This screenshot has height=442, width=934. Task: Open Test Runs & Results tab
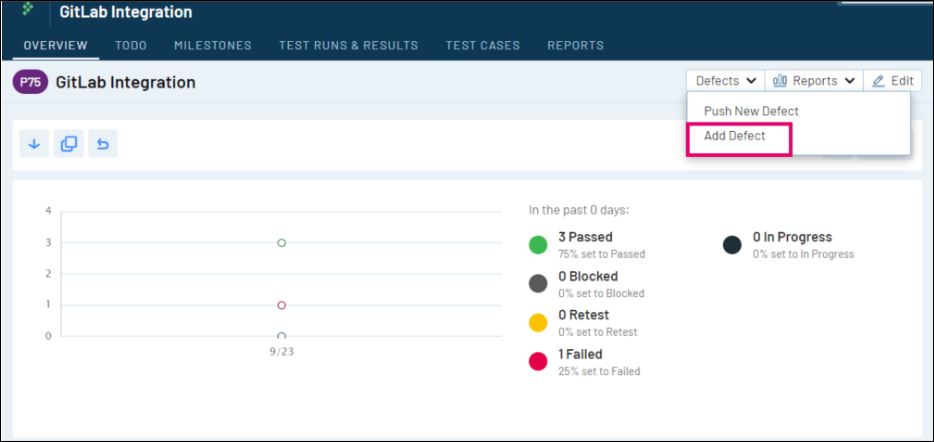coord(348,45)
